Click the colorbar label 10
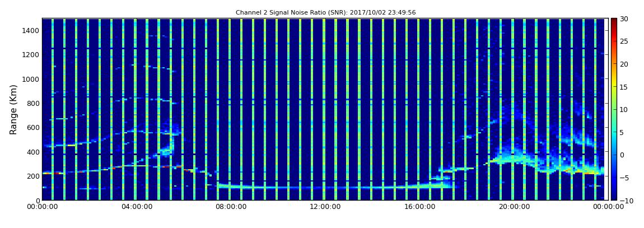644x228 pixels. 624,109
